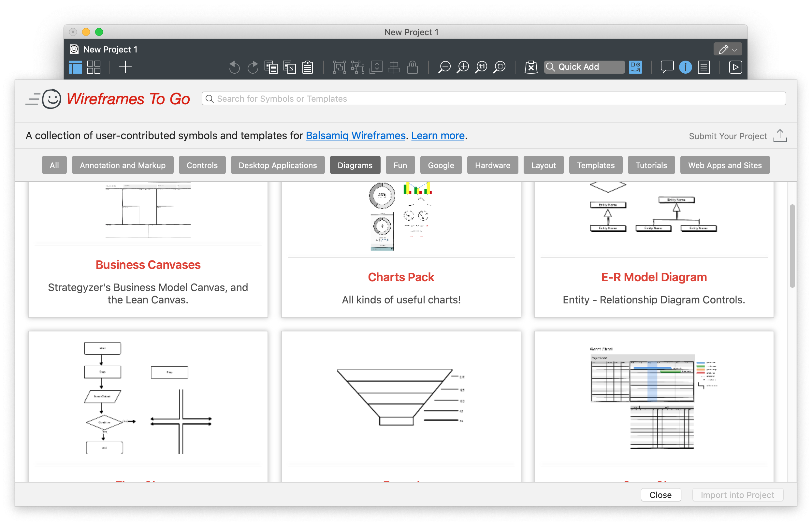812x526 pixels.
Task: Open the Balsamiq Wireframes link
Action: tap(355, 136)
